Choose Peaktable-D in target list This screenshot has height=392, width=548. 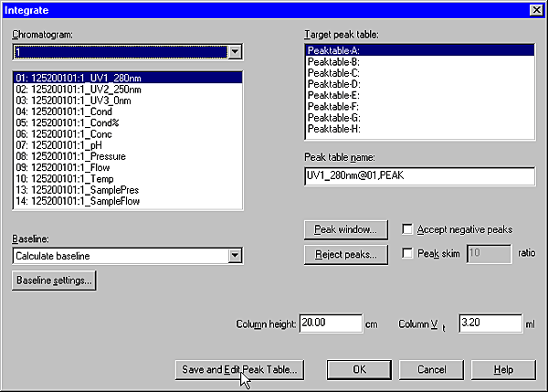pyautogui.click(x=333, y=84)
